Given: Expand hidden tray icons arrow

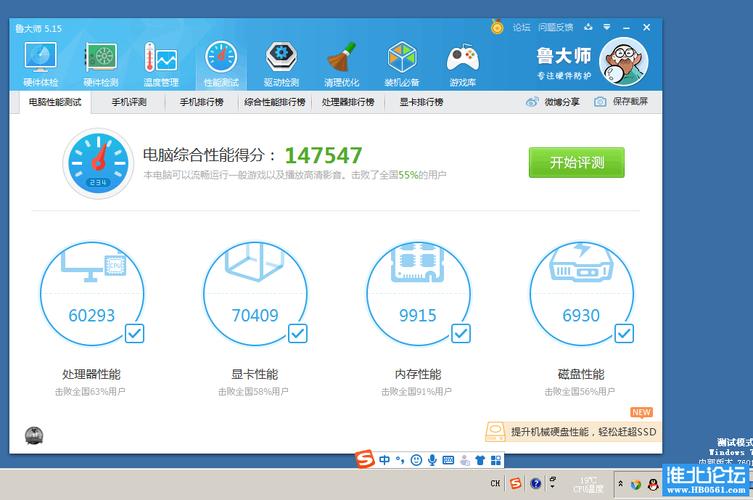Looking at the screenshot, I should click(620, 484).
